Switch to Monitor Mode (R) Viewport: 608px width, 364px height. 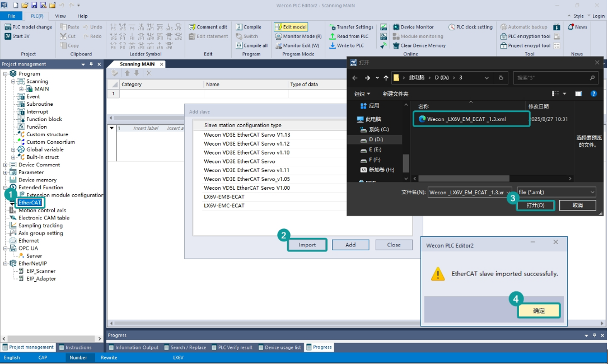pyautogui.click(x=298, y=36)
